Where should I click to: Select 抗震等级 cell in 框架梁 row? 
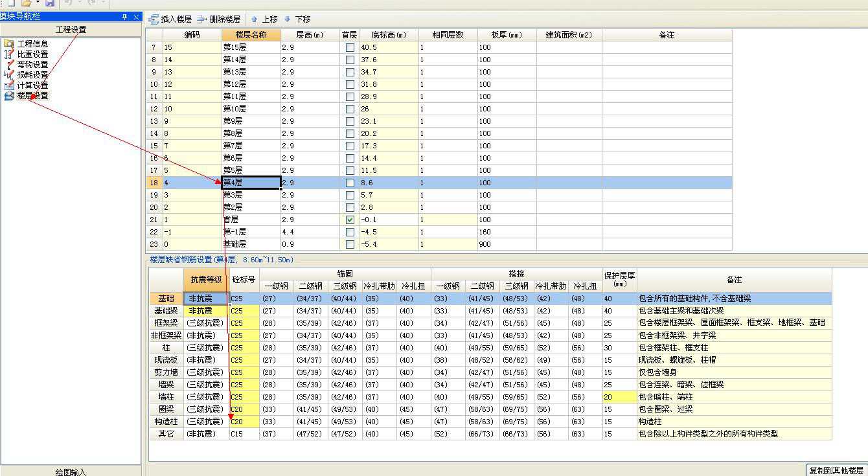point(206,323)
